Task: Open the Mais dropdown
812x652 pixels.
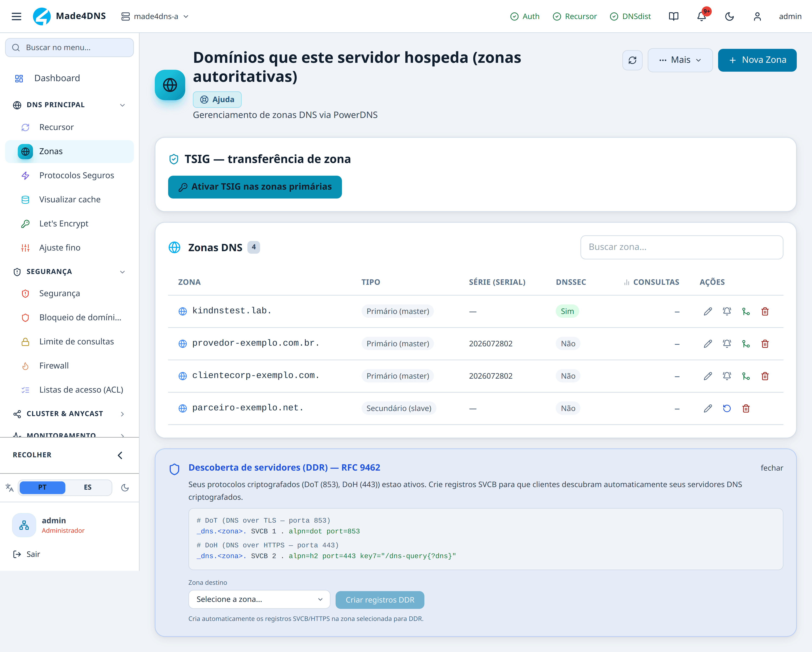Action: click(680, 60)
